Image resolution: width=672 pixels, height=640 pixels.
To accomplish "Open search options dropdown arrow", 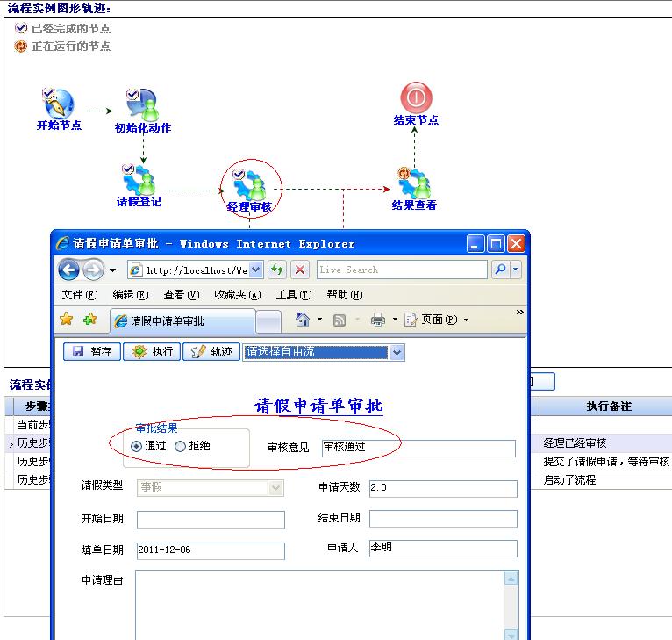I will coord(515,270).
